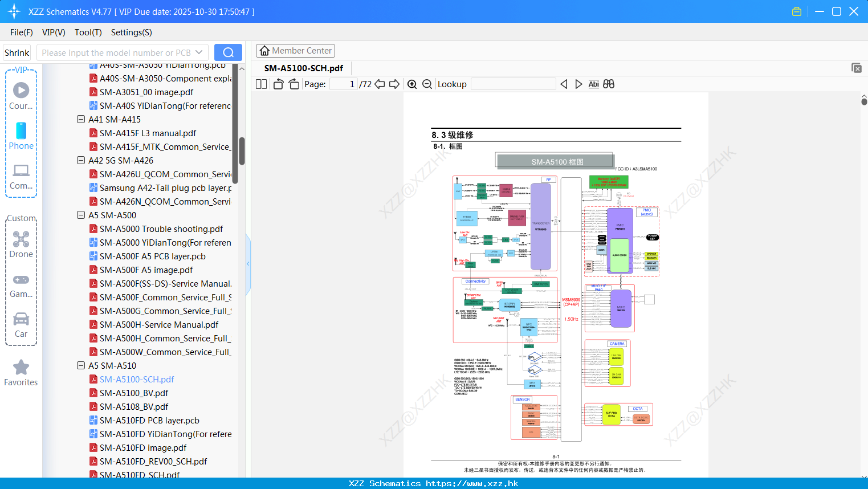Open the Drone category icon

tap(21, 239)
